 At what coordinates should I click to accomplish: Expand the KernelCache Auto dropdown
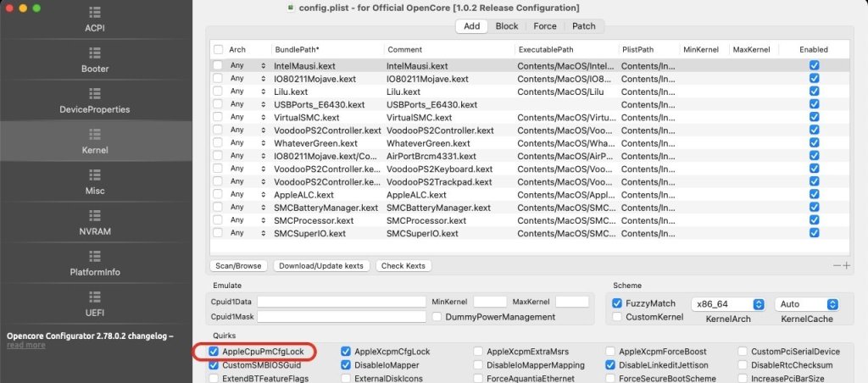806,303
